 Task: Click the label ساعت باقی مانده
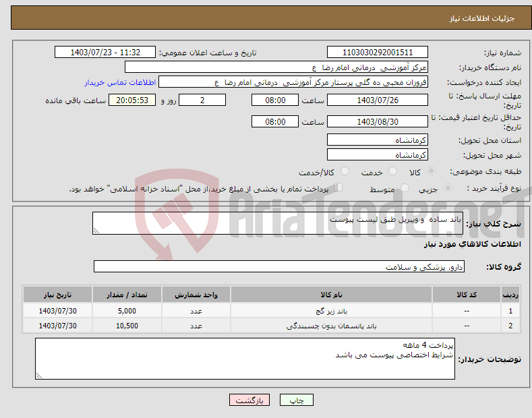(x=76, y=100)
